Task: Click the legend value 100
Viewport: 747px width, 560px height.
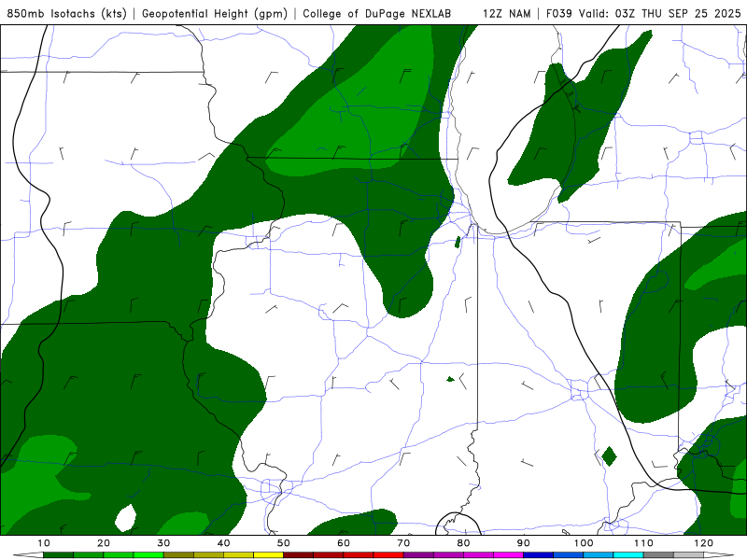Action: (x=583, y=543)
